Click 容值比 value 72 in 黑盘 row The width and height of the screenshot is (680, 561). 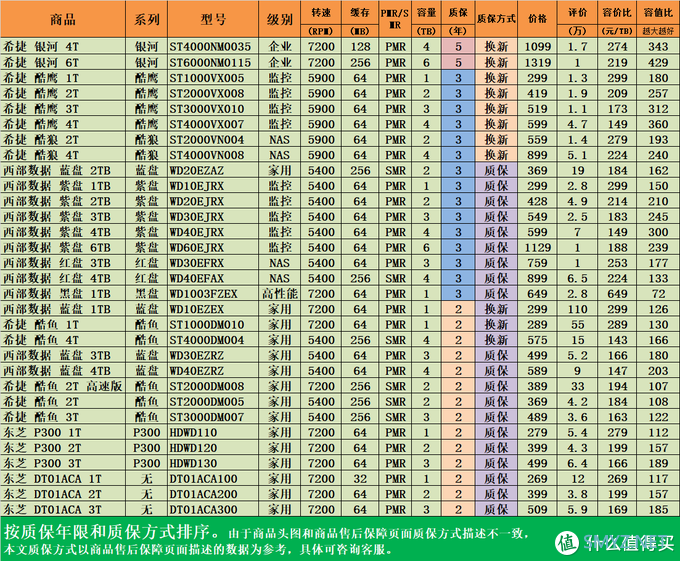[x=658, y=294]
